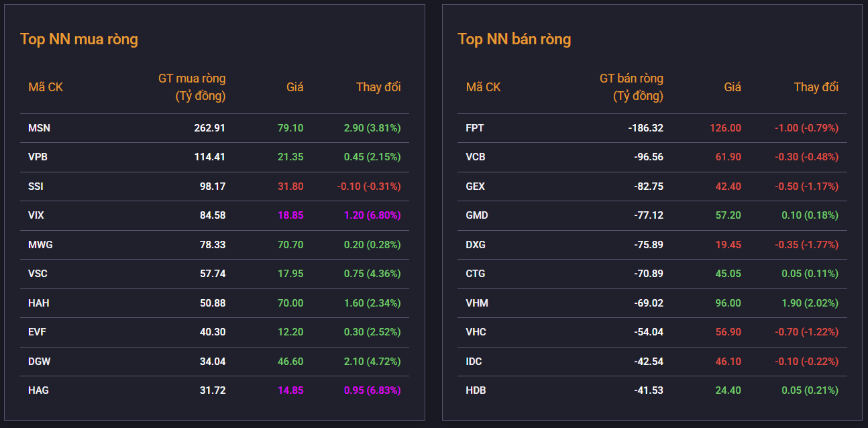Open the MWG ticker
This screenshot has width=868, height=428.
(x=40, y=245)
